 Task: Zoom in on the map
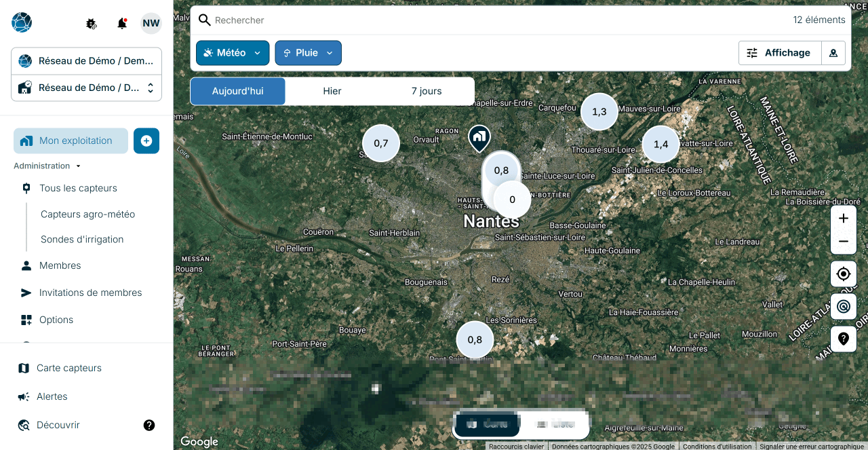844,219
